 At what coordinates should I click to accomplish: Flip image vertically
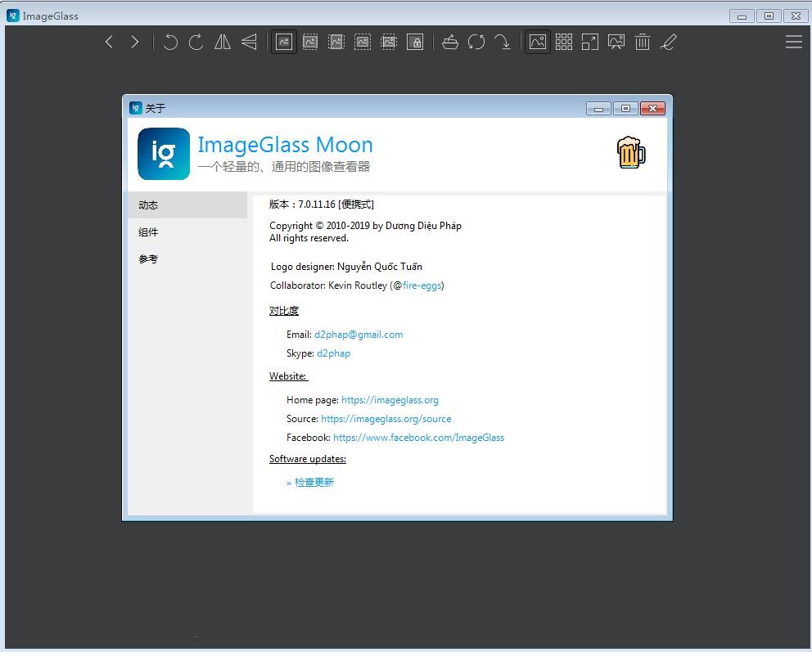pos(249,42)
